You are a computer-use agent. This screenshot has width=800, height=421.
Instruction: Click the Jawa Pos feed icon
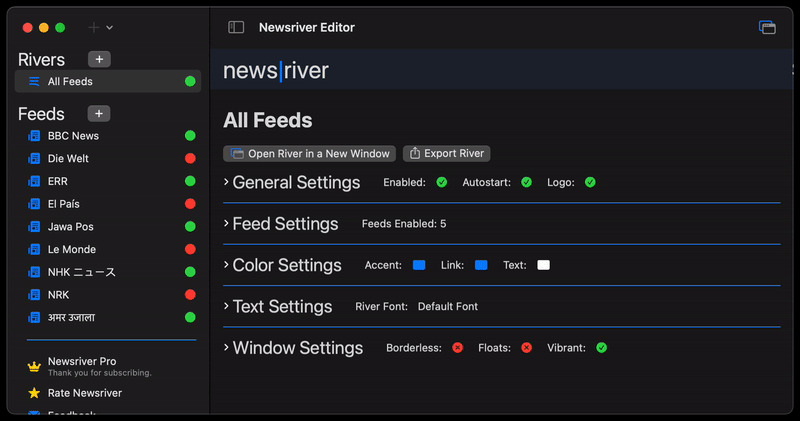coord(34,227)
